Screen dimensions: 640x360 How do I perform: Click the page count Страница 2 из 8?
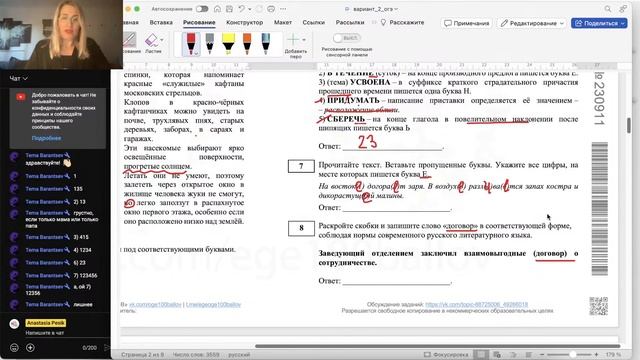coord(142,355)
